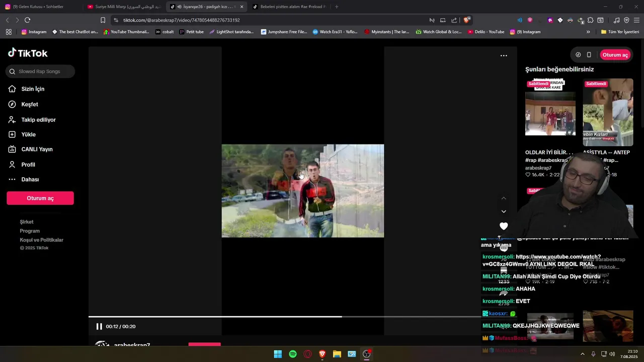This screenshot has width=644, height=362.
Task: Pause the TikTok video
Action: tap(99, 326)
